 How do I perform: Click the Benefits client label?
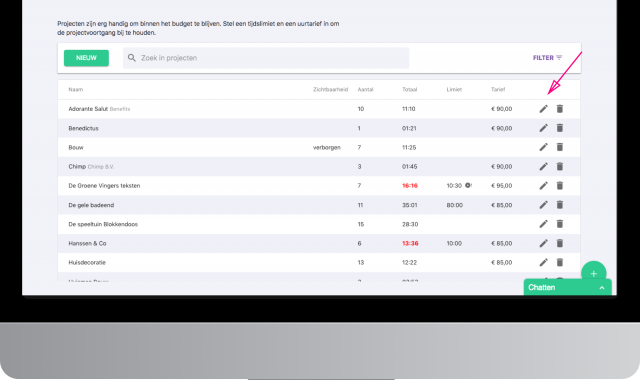(x=120, y=109)
